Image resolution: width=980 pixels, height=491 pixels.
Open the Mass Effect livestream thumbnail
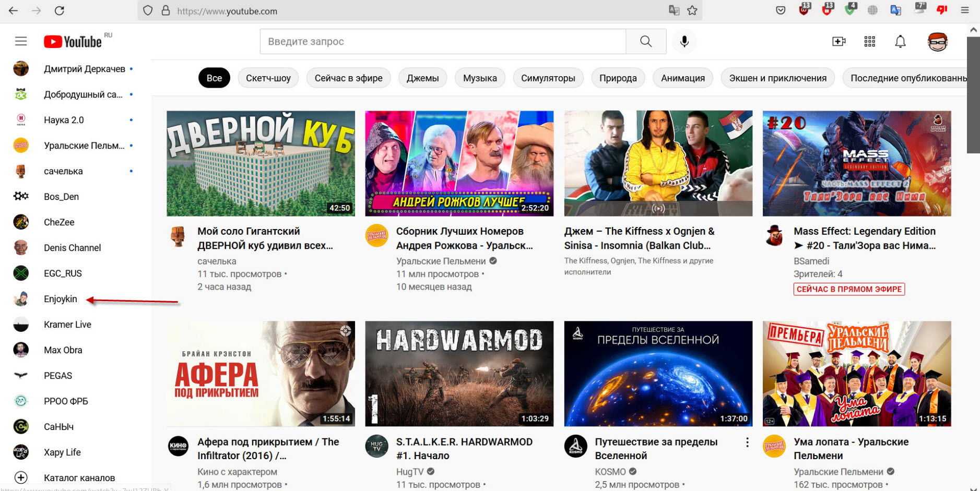[857, 163]
